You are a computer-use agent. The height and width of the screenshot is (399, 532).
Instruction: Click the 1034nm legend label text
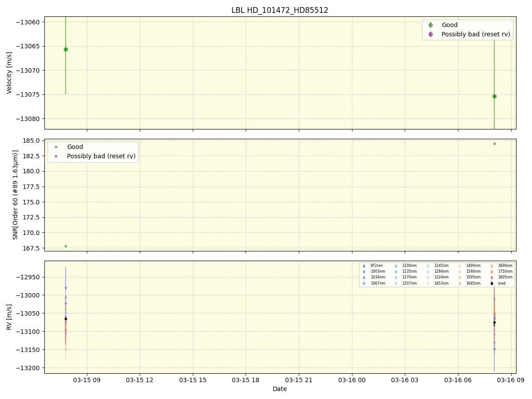click(378, 277)
